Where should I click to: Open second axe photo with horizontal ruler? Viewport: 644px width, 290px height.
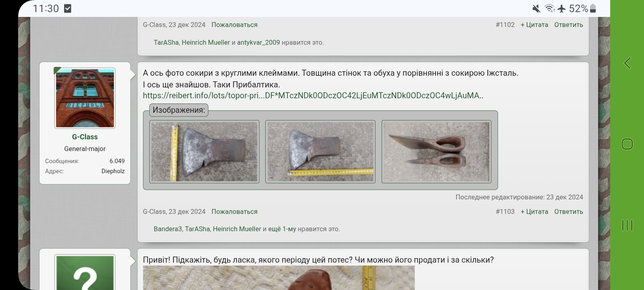320,152
